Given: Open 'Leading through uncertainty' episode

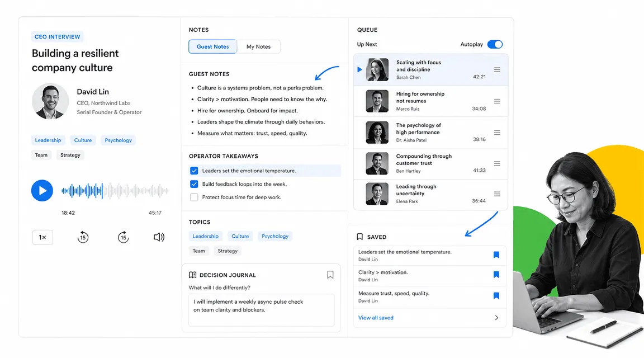Looking at the screenshot, I should pyautogui.click(x=430, y=194).
